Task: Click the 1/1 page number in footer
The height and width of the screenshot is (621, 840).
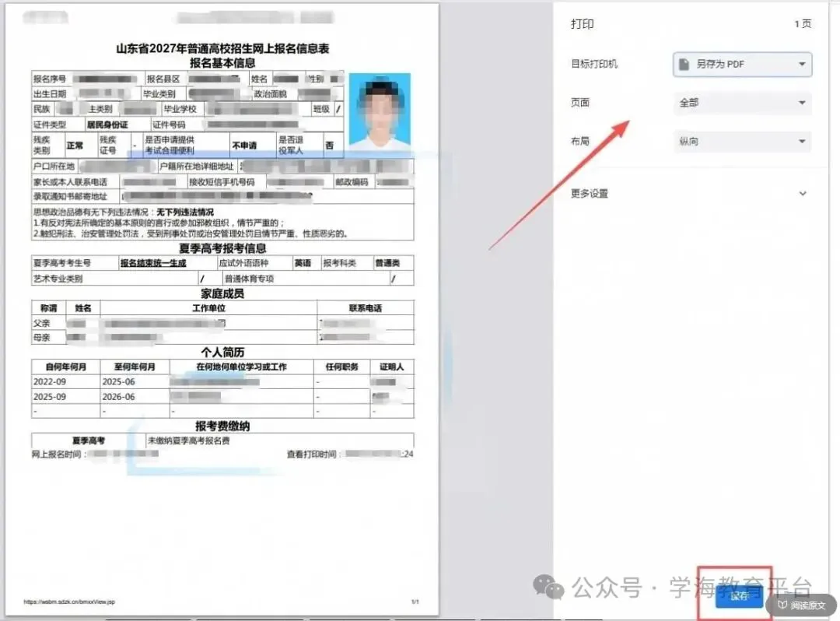Action: pos(415,602)
